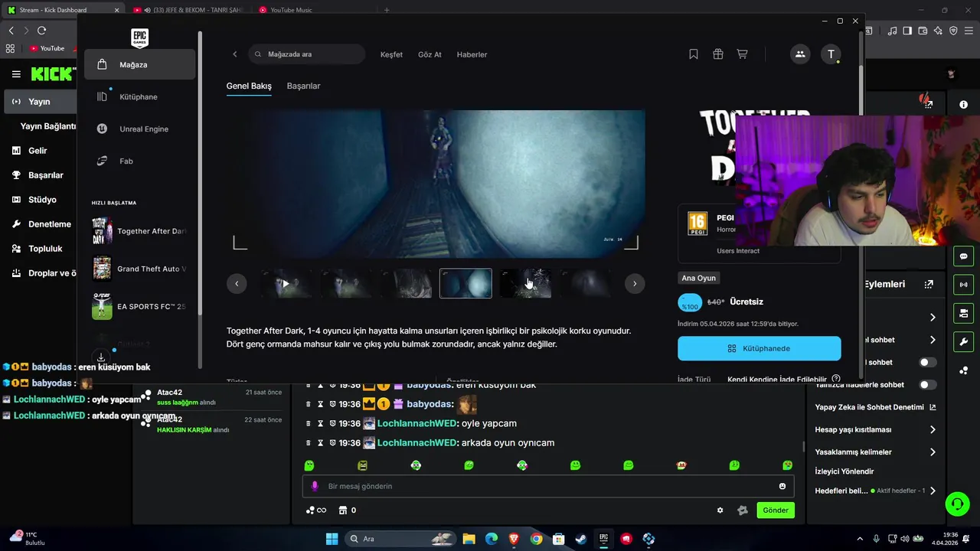Send the chat message with Gönder
This screenshot has height=551, width=980.
click(776, 510)
